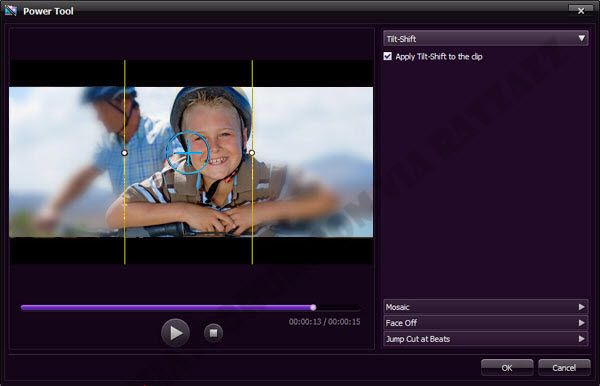Click the 00:00:13 / 00:00:15 timecode
The image size is (600, 386).
(324, 322)
